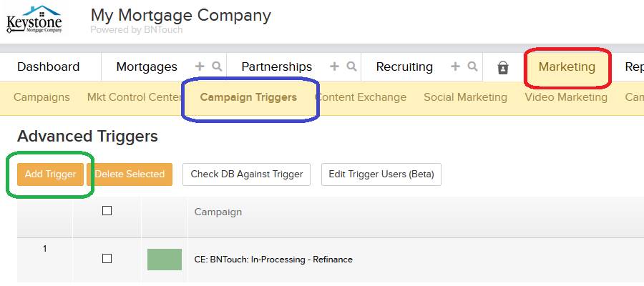Search partnerships using the magnifier icon

[351, 66]
